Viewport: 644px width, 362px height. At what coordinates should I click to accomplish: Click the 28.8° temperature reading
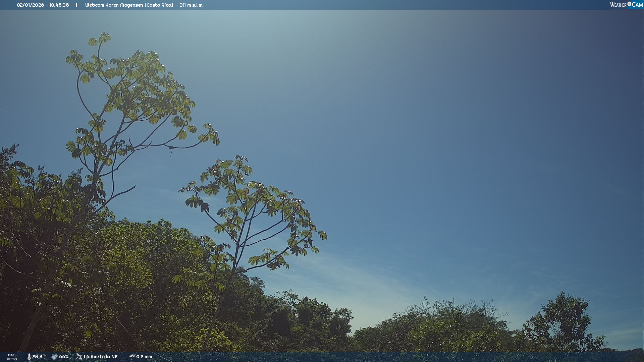[39, 357]
